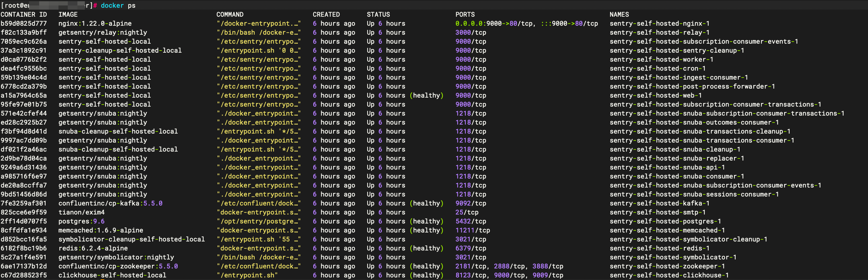Click name sentry-self-hosted-clickhouse-1
Screen dimensions: 868x280
669,275
